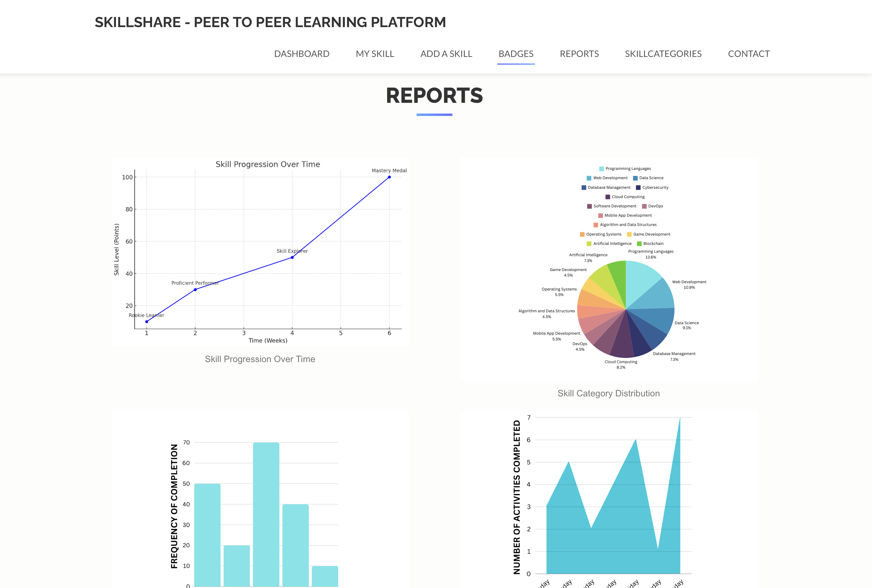Click the Skill Explorer data point
Viewport: 872px width, 588px height.
pos(292,257)
